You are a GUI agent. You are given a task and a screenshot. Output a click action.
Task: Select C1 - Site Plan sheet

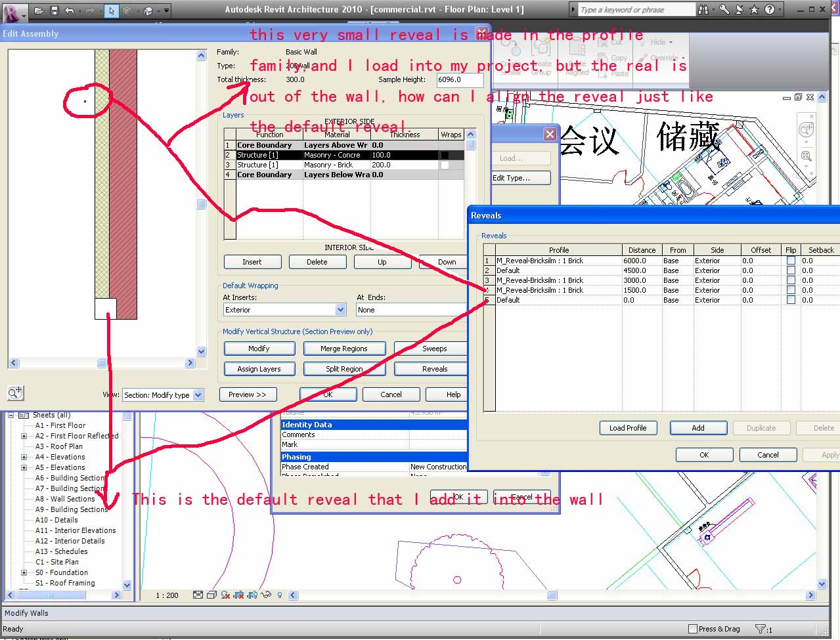tap(57, 562)
